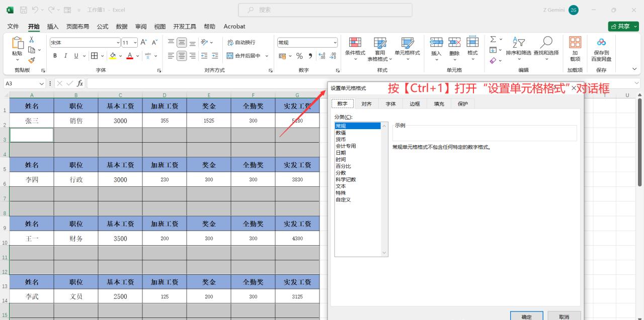Screen dimensions: 644x320
Task: Click the Undo arrow icon
Action: (36, 10)
